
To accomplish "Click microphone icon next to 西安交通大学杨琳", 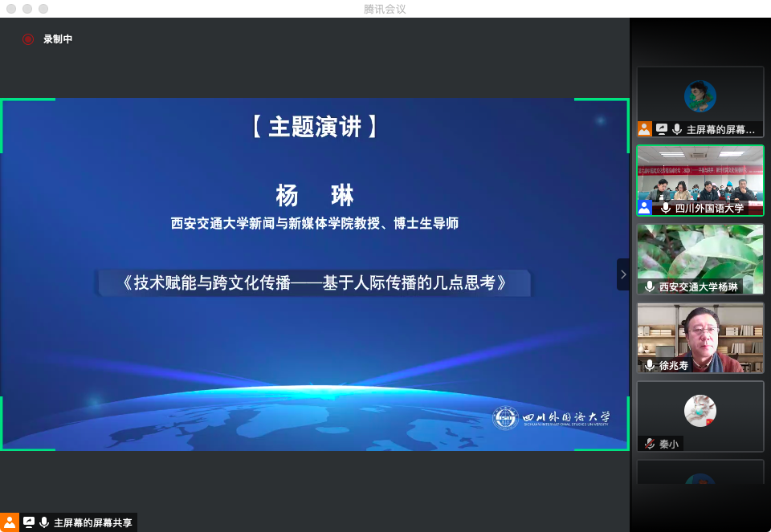I will 649,286.
